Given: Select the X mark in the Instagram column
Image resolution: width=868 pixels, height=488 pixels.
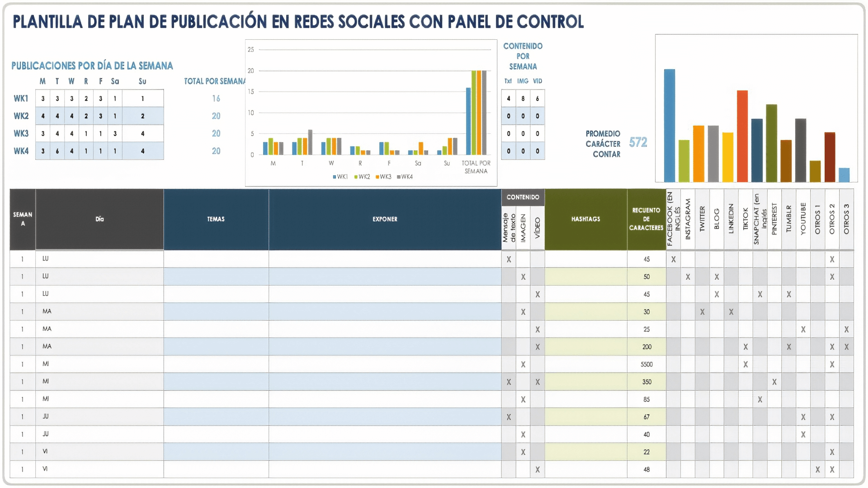Looking at the screenshot, I should pos(688,277).
